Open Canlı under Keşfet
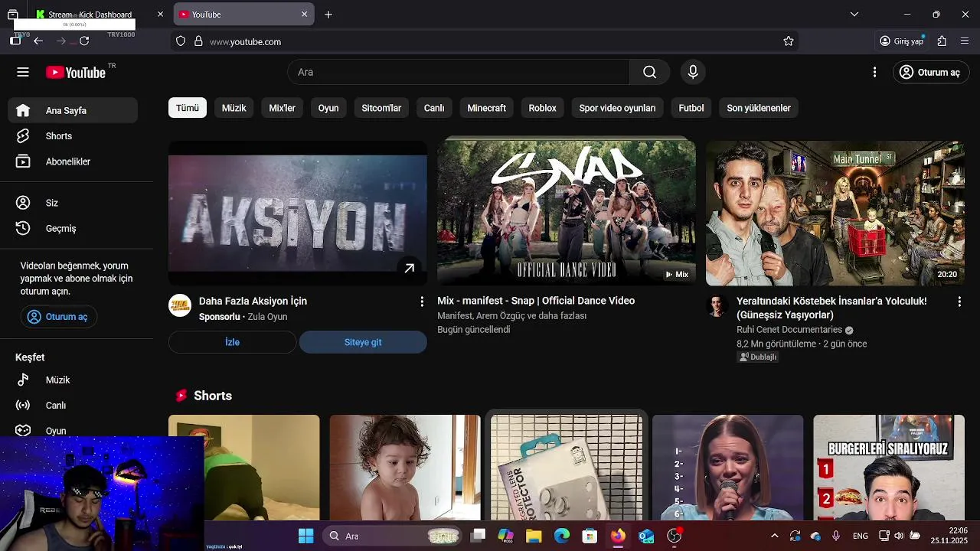The width and height of the screenshot is (980, 551). pos(73,406)
